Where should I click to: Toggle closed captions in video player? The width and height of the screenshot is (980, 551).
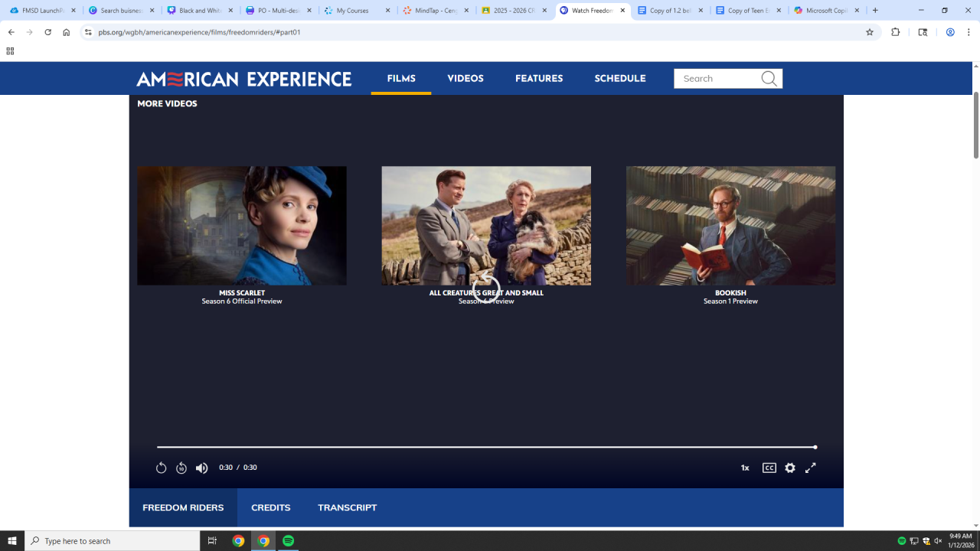(x=769, y=468)
